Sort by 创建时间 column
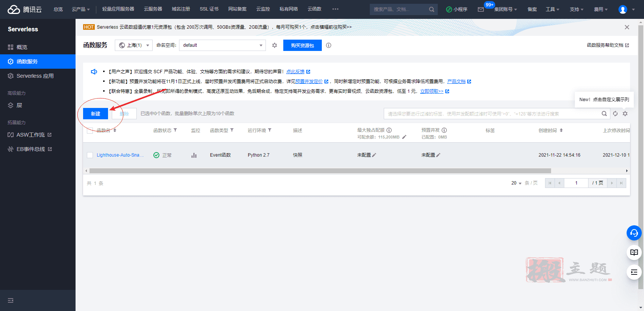The image size is (644, 311). click(x=561, y=130)
